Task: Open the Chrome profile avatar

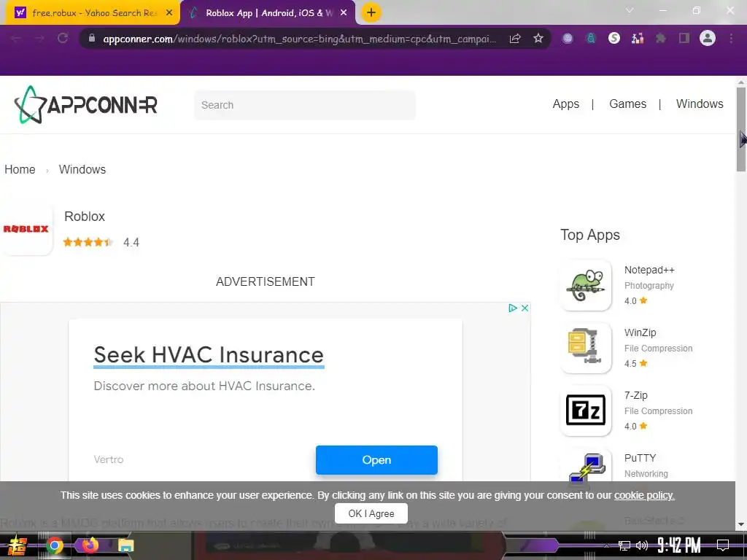Action: point(708,38)
